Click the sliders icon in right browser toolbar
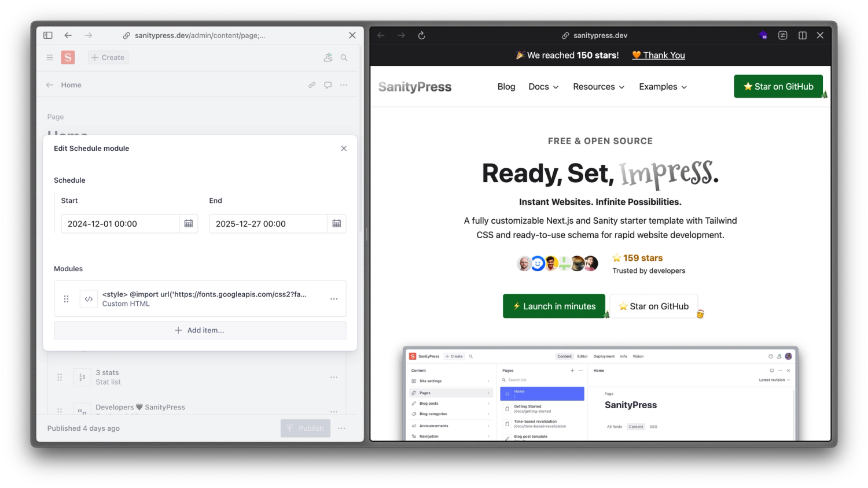Viewport: 868px width, 488px height. [x=783, y=35]
